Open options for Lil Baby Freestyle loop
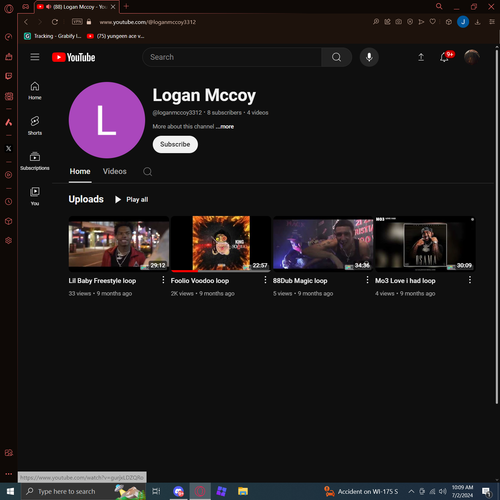This screenshot has height=500, width=500. point(163,280)
